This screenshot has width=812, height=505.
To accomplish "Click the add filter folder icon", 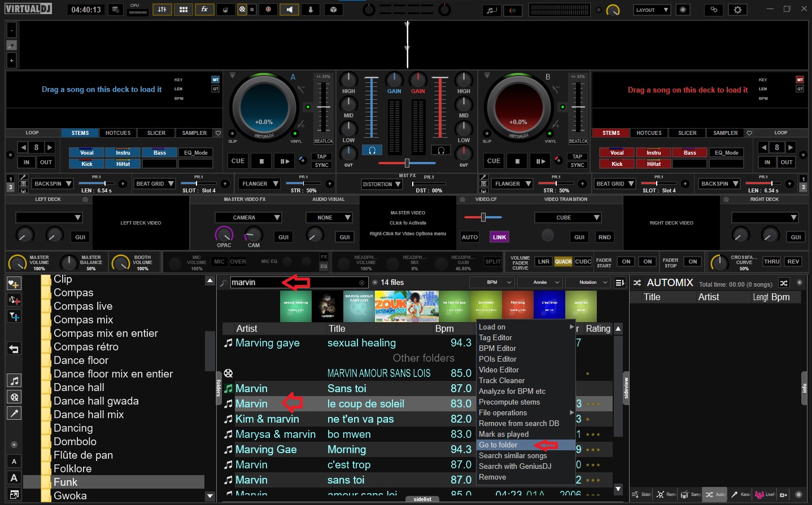I will click(14, 317).
